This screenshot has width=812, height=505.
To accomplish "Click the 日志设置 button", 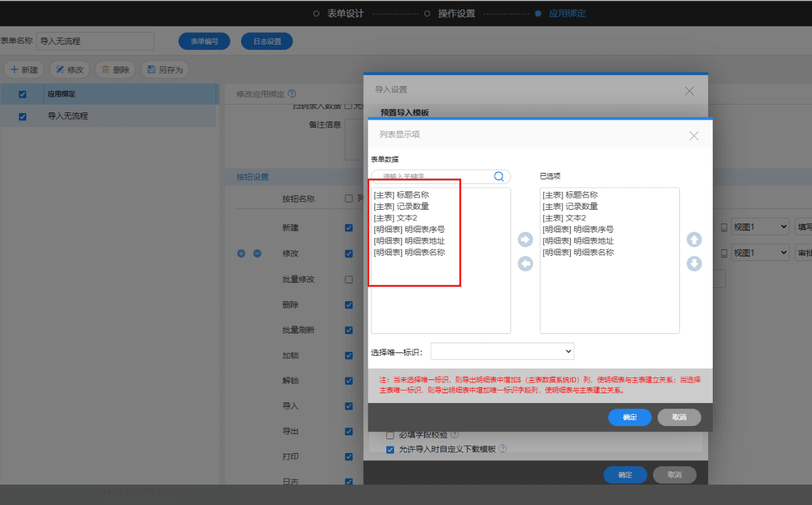I will (267, 41).
